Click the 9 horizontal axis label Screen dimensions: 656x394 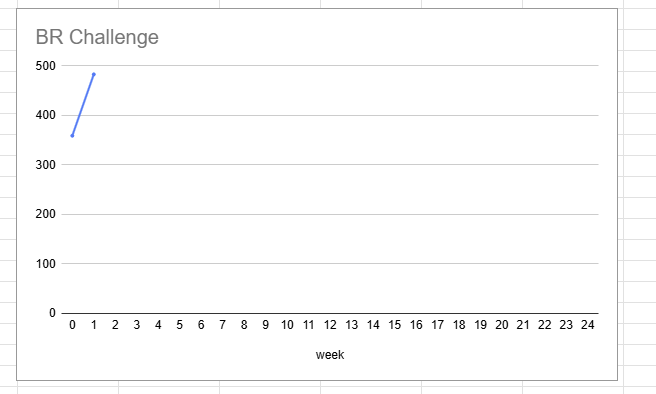(x=265, y=325)
